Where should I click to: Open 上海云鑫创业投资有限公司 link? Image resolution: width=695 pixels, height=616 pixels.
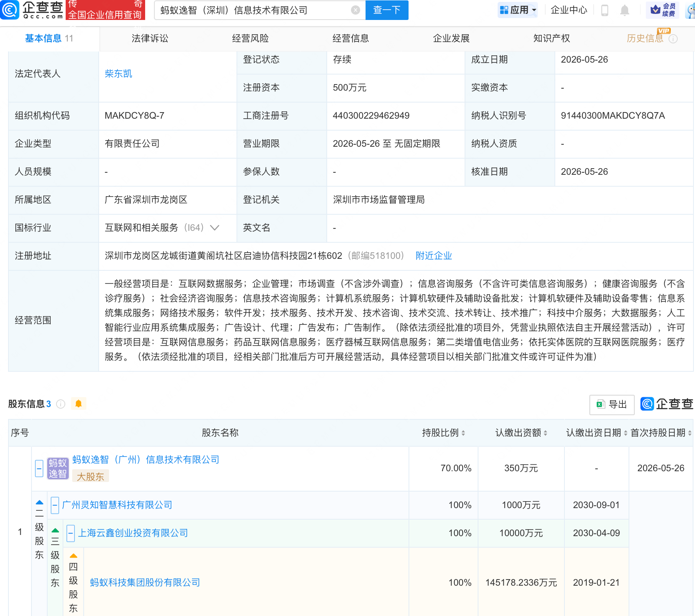tap(133, 533)
